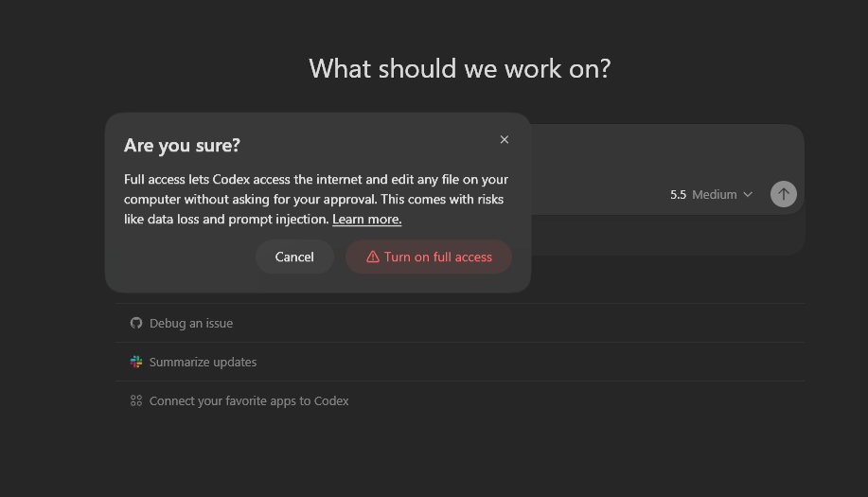This screenshot has width=868, height=497.
Task: Click the warning triangle icon in red button
Action: [373, 257]
